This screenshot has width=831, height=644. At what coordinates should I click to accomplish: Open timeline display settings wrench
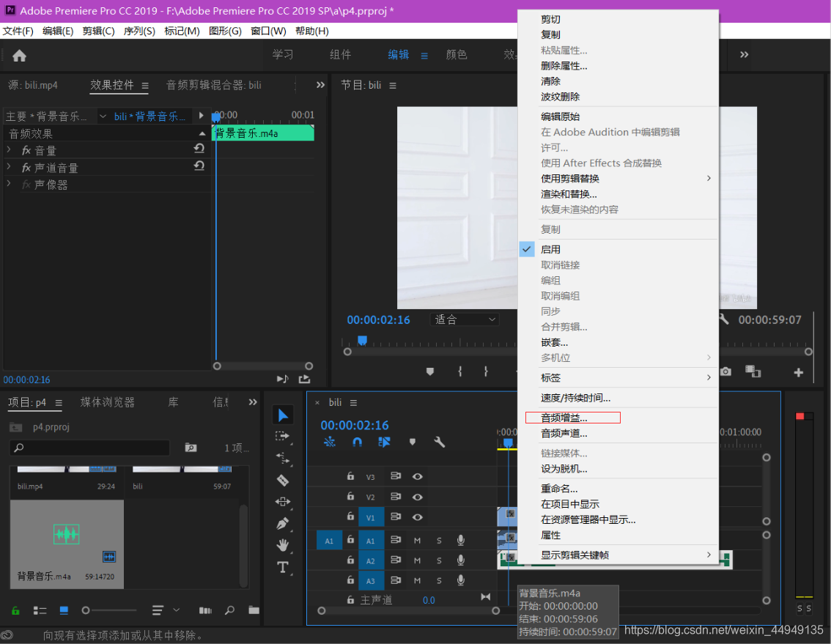coord(440,442)
